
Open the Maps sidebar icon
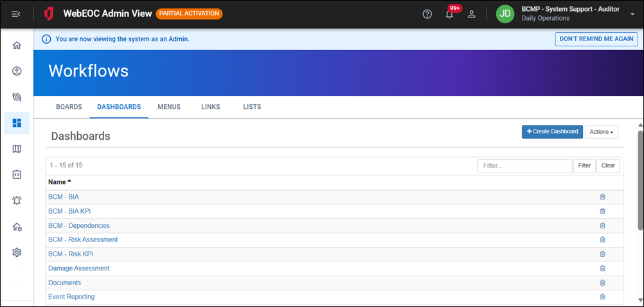pyautogui.click(x=17, y=149)
